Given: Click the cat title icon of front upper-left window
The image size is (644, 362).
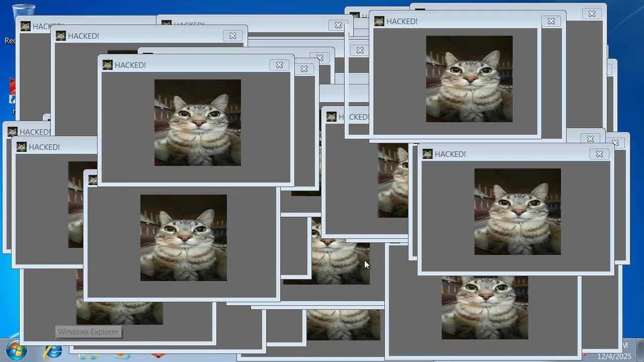Looking at the screenshot, I should [x=107, y=65].
